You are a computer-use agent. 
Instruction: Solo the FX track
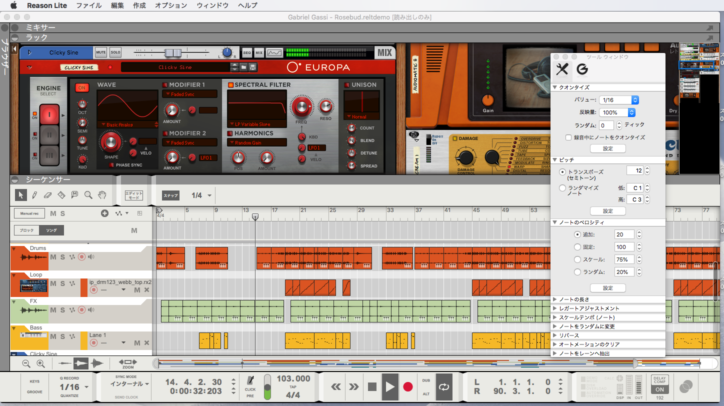[x=62, y=309]
